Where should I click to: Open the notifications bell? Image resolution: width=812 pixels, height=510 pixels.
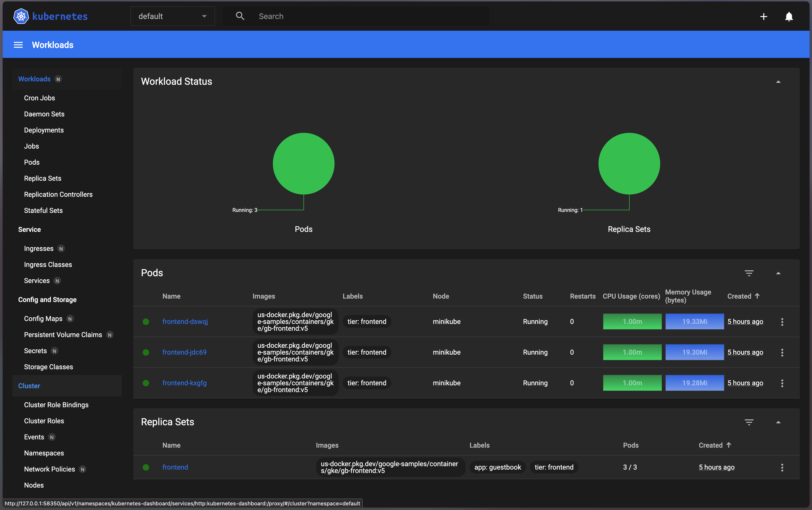[789, 17]
